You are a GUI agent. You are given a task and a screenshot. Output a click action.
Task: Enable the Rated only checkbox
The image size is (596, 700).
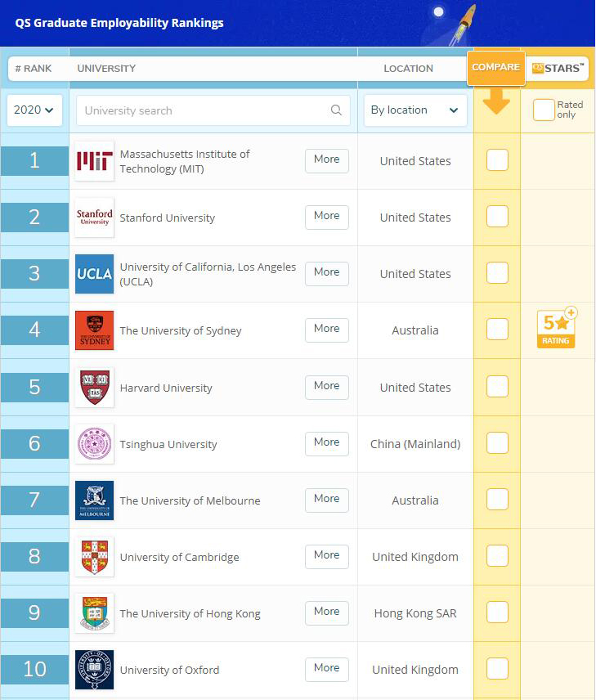(x=544, y=110)
